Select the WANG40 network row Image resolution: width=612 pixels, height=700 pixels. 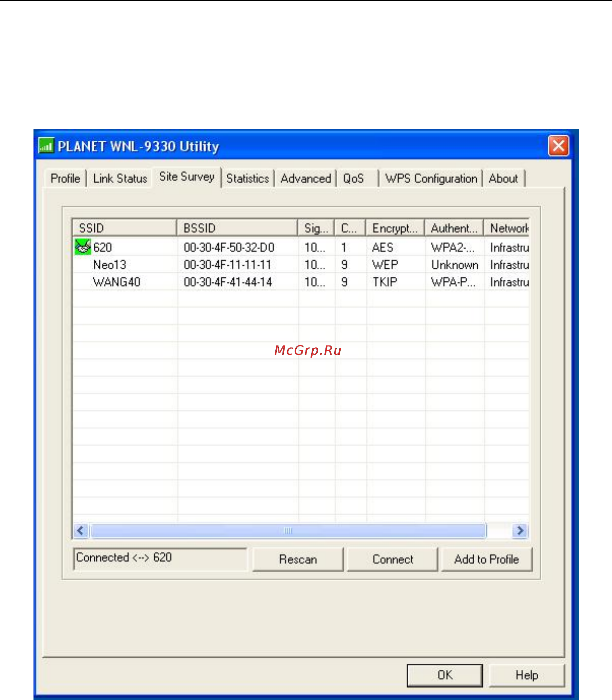pyautogui.click(x=300, y=282)
